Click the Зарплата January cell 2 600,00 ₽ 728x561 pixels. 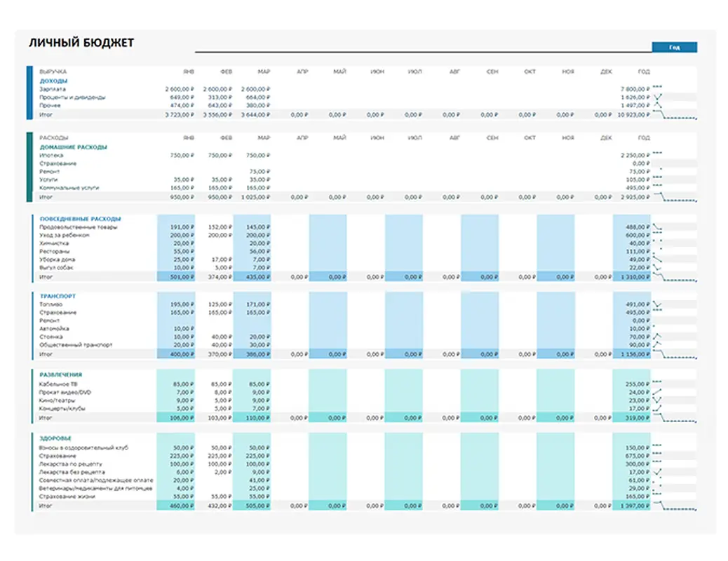180,89
